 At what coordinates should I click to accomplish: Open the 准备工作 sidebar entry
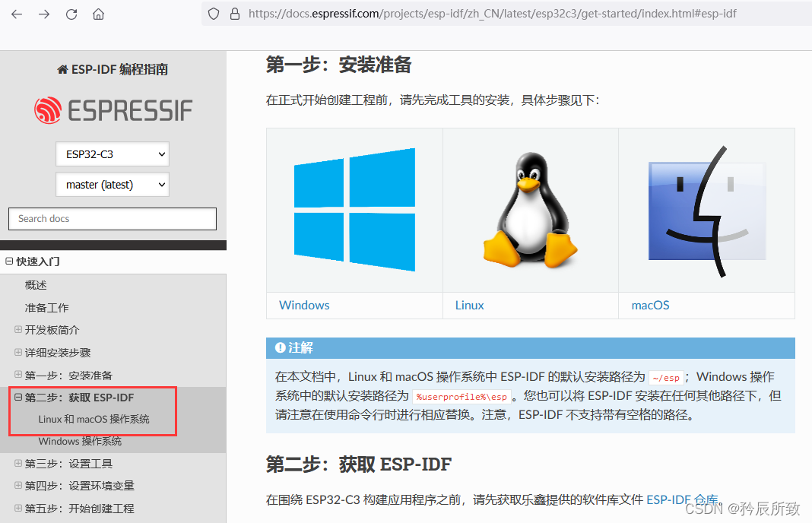tap(46, 308)
